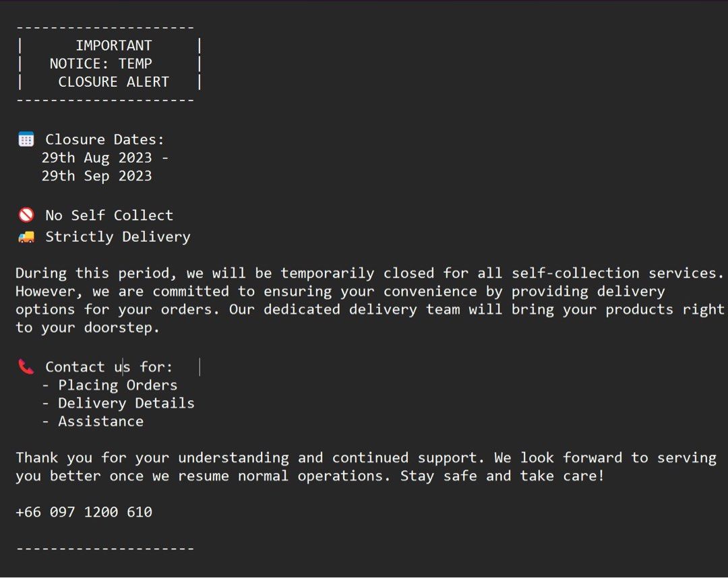Click the 'Assistance' list item

pyautogui.click(x=100, y=421)
